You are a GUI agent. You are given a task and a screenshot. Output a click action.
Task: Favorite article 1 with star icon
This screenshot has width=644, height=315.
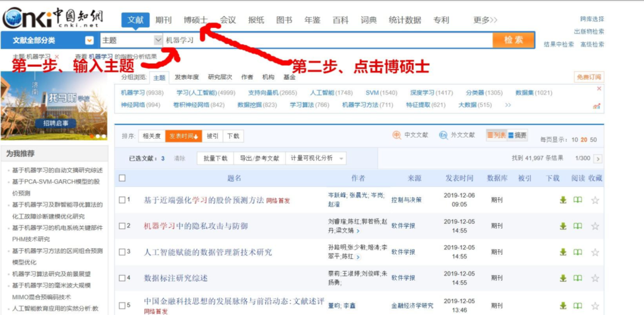point(595,200)
